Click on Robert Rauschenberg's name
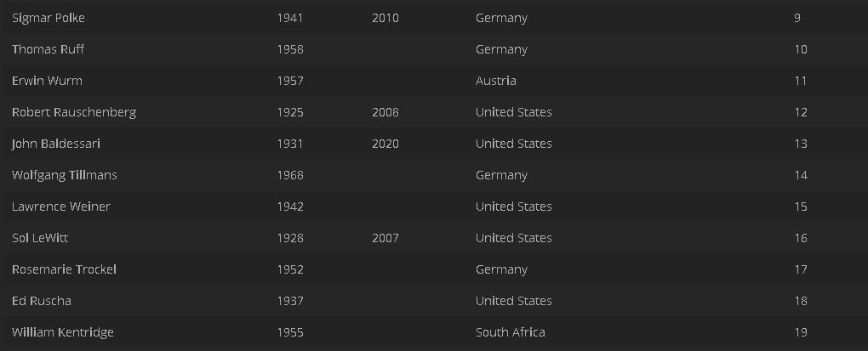Viewport: 868px width, 351px height. coord(74,112)
